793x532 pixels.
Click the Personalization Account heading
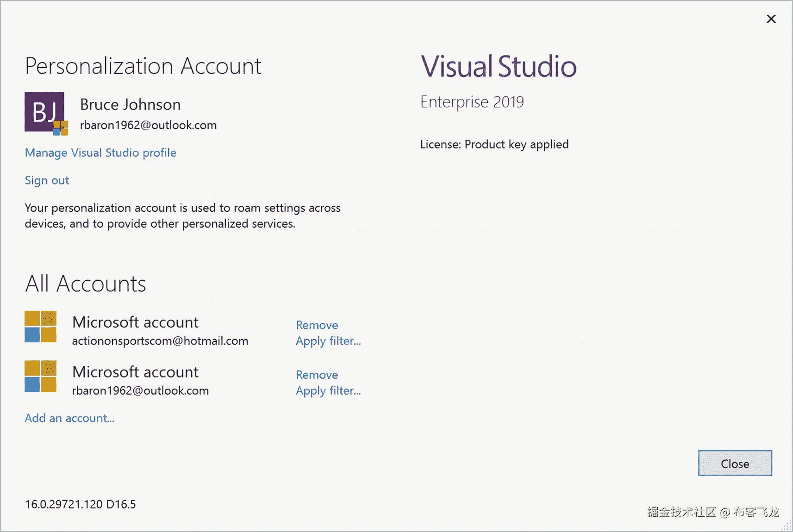143,66
